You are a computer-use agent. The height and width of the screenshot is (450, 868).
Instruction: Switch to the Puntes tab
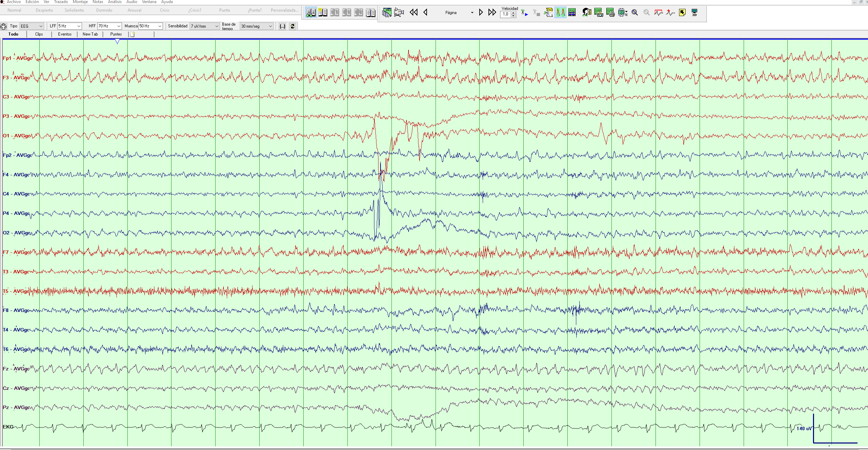pos(116,34)
